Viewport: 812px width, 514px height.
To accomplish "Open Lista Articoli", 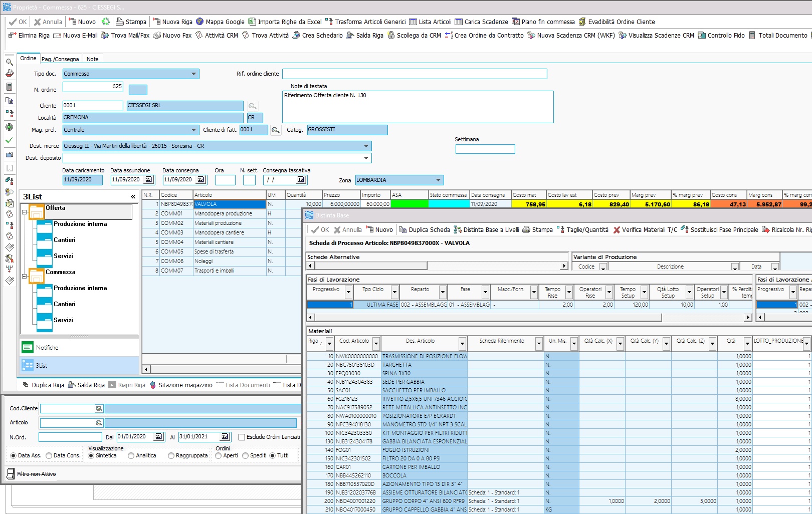I will coord(430,22).
